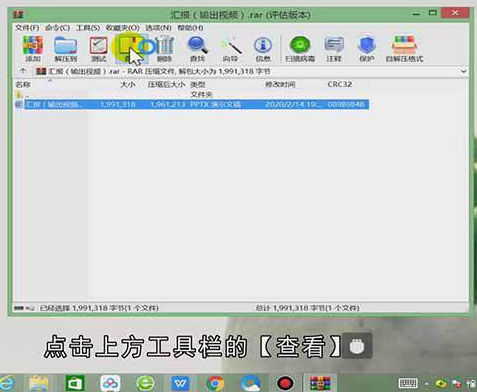Click the drive icon in status bar
Screen dimensions: 477x392
pos(19,308)
